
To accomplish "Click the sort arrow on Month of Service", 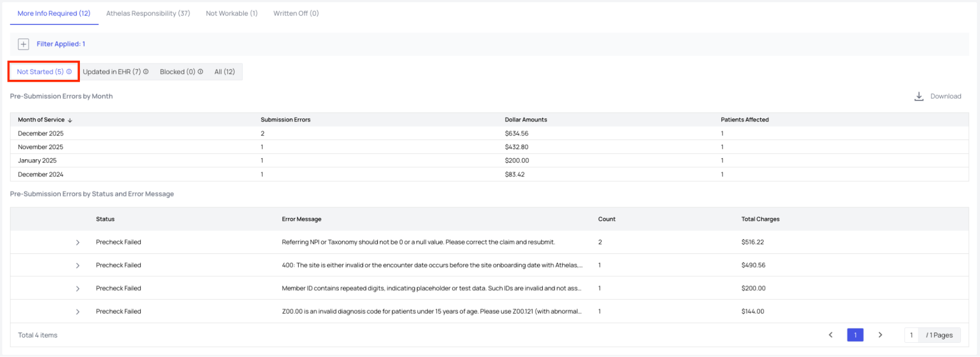I will [x=70, y=120].
